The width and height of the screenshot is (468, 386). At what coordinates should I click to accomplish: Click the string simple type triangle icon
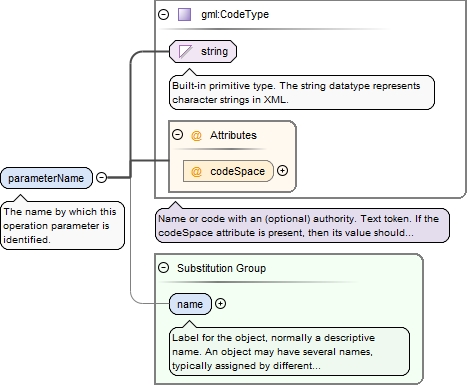185,52
